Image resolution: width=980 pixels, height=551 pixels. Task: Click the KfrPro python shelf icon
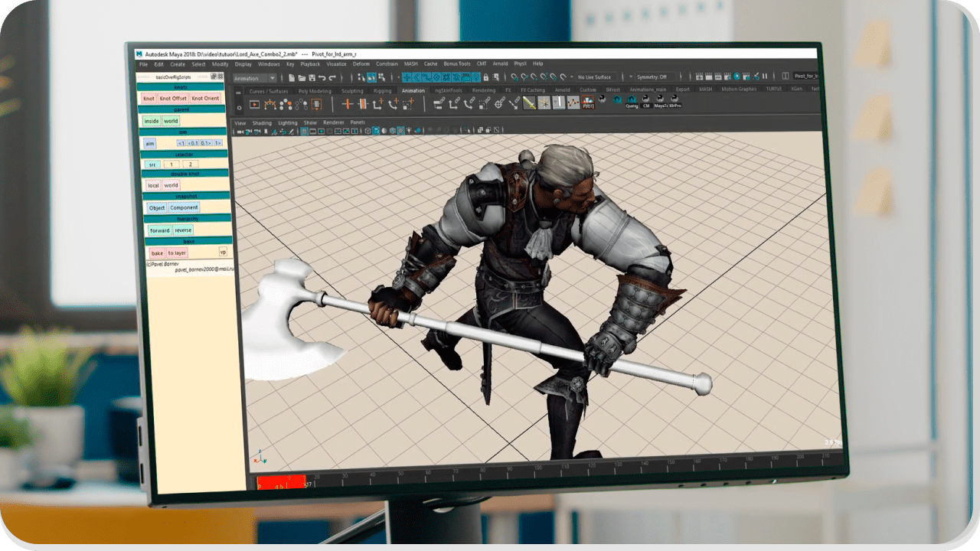point(675,102)
